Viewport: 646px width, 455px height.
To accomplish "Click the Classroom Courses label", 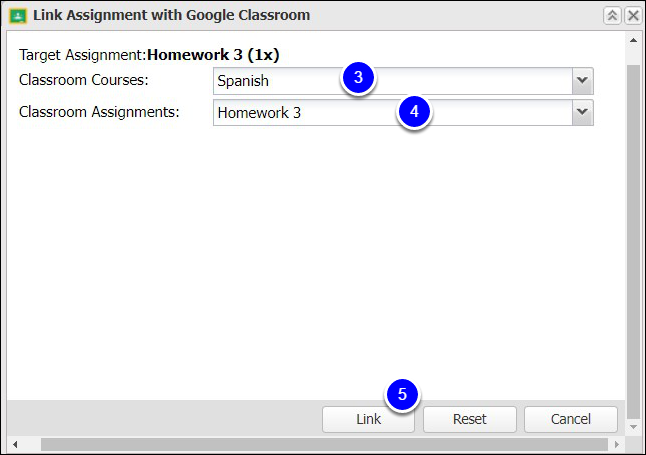I will point(84,80).
